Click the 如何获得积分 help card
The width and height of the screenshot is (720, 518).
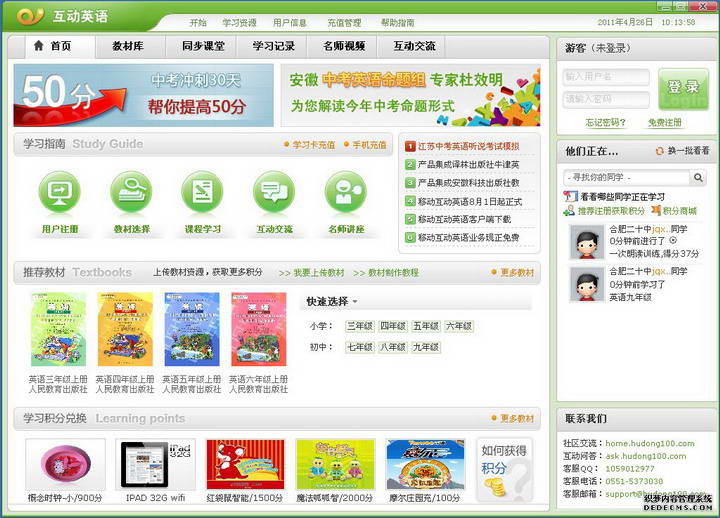tap(504, 469)
